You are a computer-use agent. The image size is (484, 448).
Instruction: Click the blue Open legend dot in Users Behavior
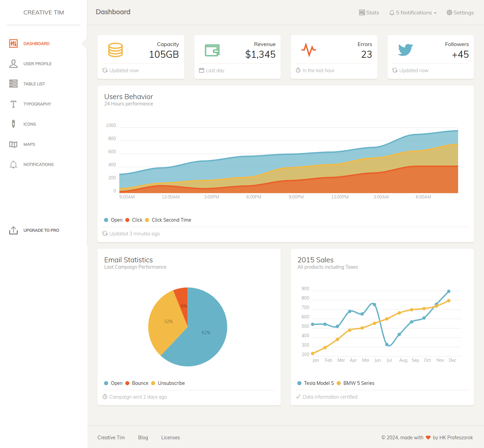tap(106, 220)
